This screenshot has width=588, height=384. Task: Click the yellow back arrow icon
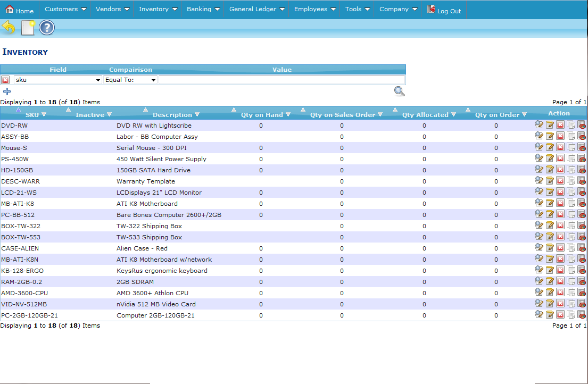pos(9,28)
